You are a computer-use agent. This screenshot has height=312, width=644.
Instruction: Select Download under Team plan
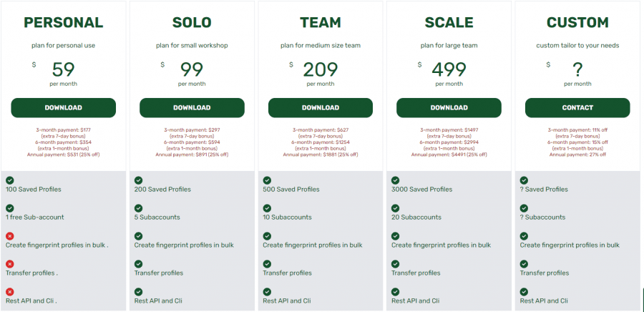pyautogui.click(x=321, y=108)
